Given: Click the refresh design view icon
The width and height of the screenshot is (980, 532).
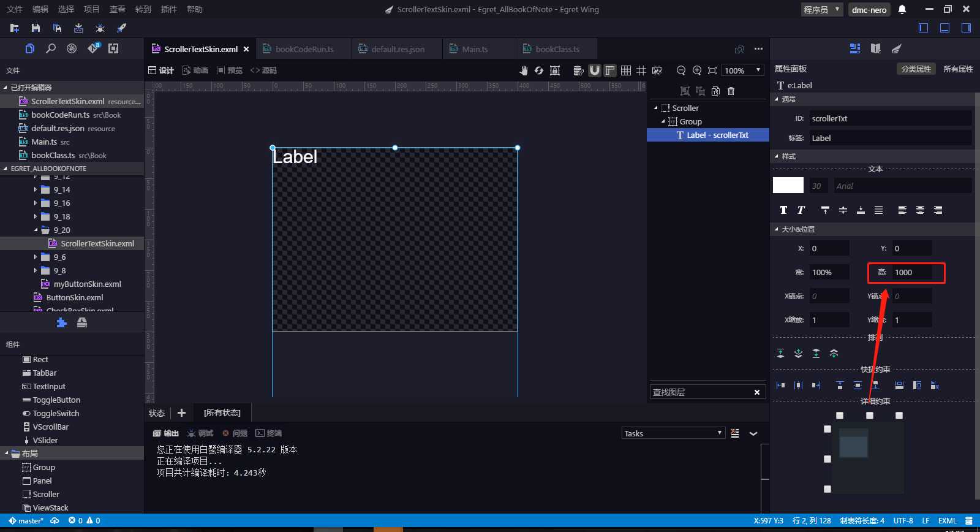Looking at the screenshot, I should (x=539, y=70).
